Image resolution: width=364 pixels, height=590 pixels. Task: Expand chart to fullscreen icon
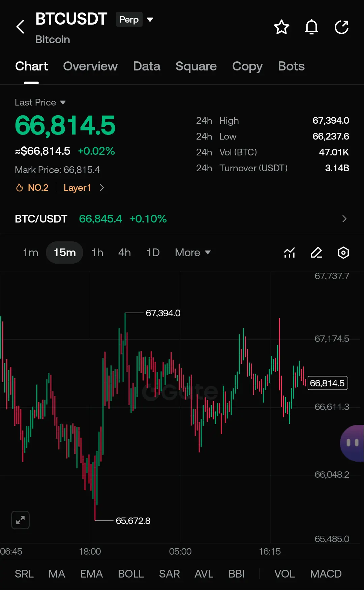coord(21,520)
